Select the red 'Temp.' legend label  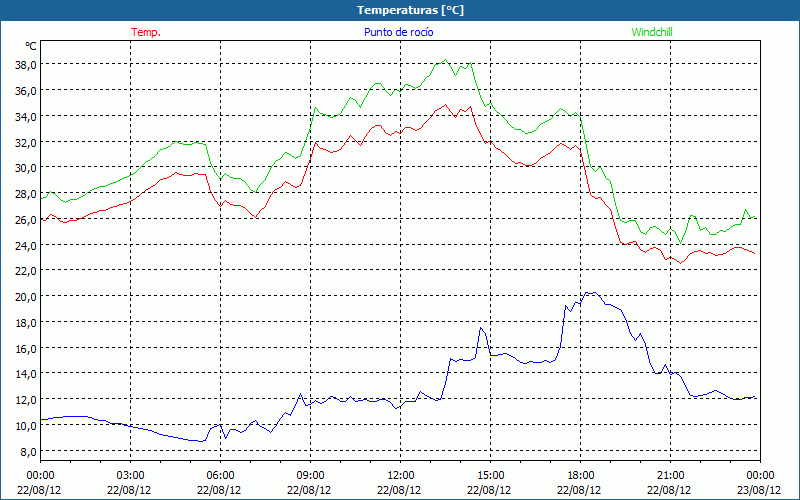(x=146, y=32)
